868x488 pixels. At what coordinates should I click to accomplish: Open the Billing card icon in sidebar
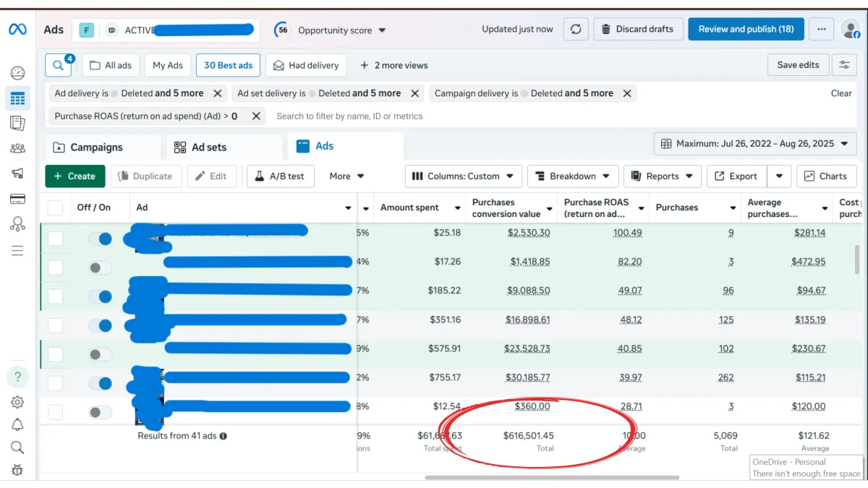[x=17, y=199]
